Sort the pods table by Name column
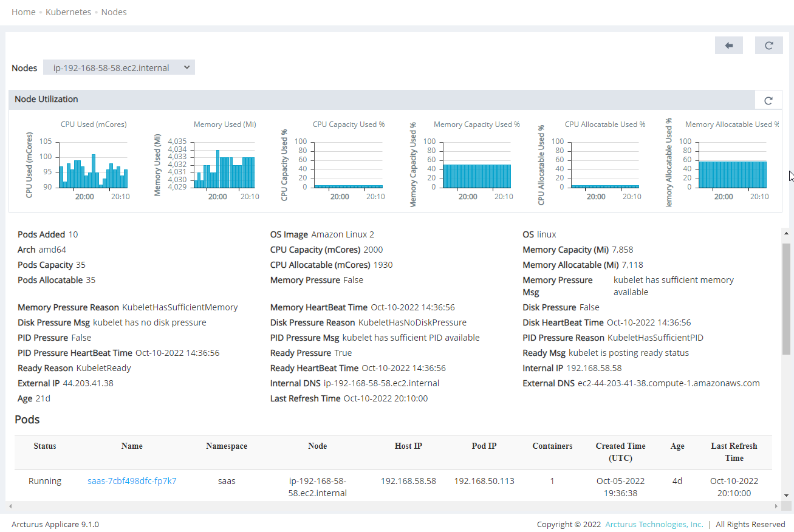This screenshot has width=794, height=532. (132, 446)
